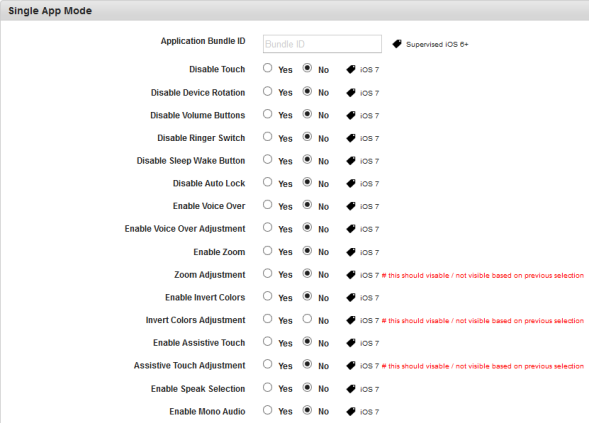
Task: Select Yes for Disable Device Rotation
Action: [267, 91]
